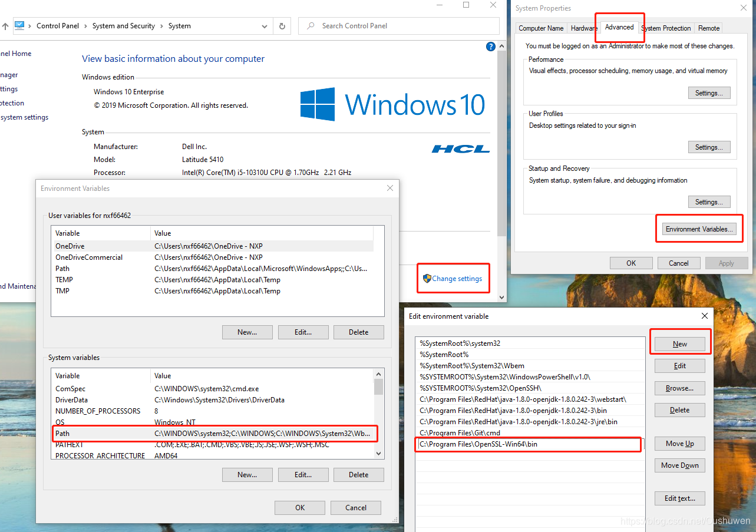Click the user variables Variable column header
This screenshot has height=532, width=756.
(x=101, y=233)
